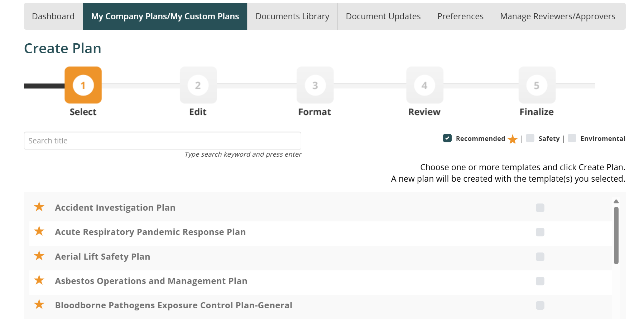Select the Aerial Lift Safety Plan title

[x=102, y=257]
